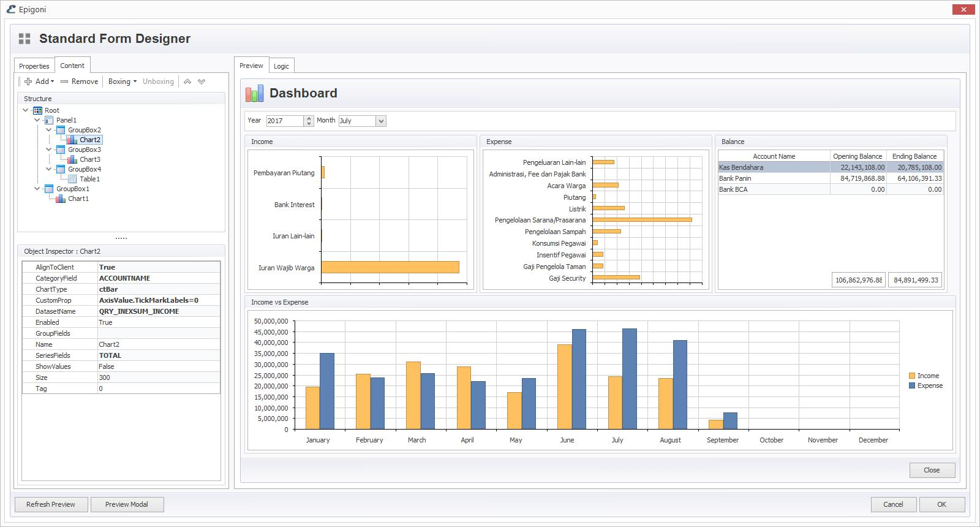Image resolution: width=980 pixels, height=527 pixels.
Task: Collapse the Root tree node
Action: tap(25, 110)
